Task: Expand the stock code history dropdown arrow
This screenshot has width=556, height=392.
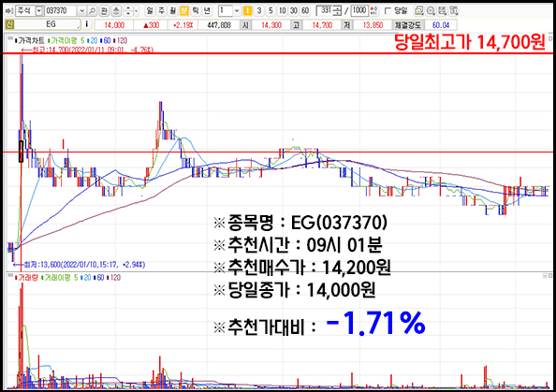Action: [82, 11]
